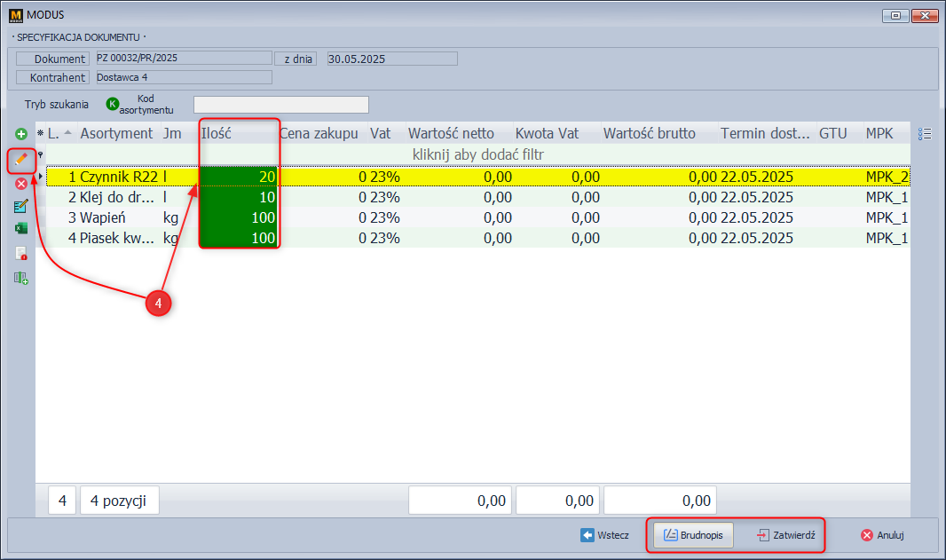Click the Kod asortymentu search field
This screenshot has height=560, width=946.
[x=280, y=105]
